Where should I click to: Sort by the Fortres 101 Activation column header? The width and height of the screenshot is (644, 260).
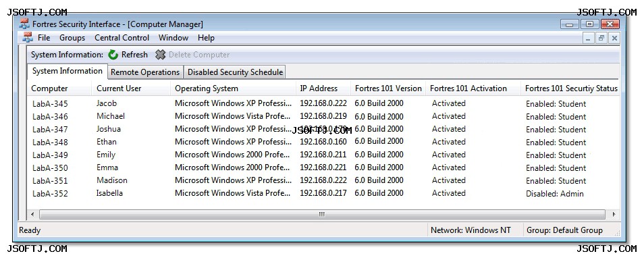pos(473,88)
